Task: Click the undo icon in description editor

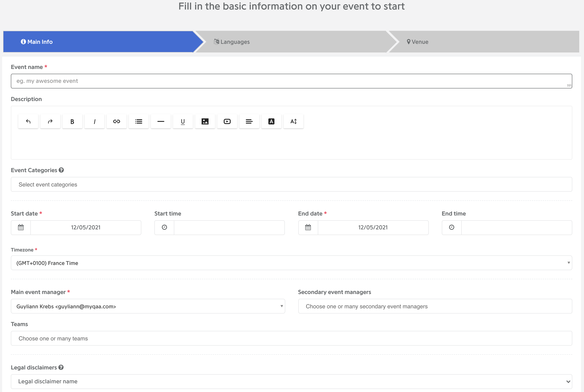Action: [28, 121]
